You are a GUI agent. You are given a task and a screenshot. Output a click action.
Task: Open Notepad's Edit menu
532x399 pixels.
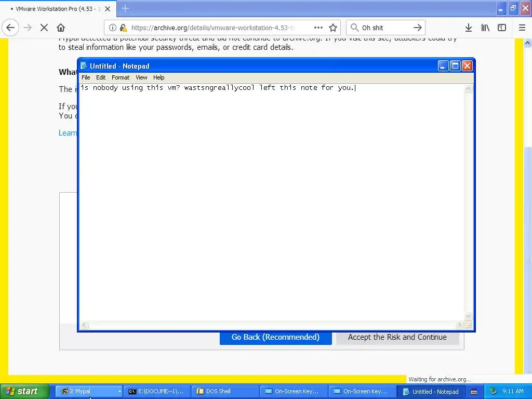pos(101,77)
